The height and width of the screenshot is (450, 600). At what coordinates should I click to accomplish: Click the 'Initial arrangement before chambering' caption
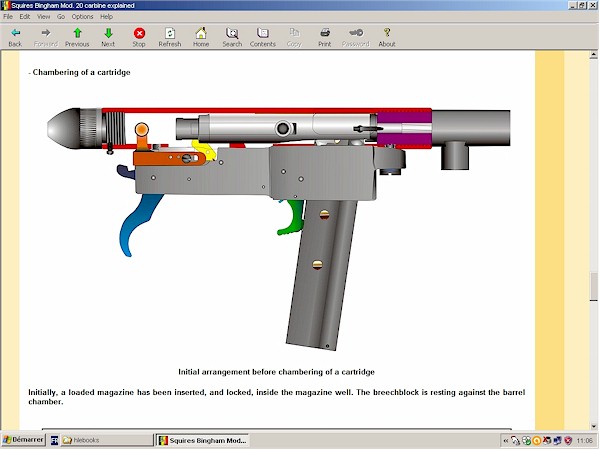click(276, 372)
